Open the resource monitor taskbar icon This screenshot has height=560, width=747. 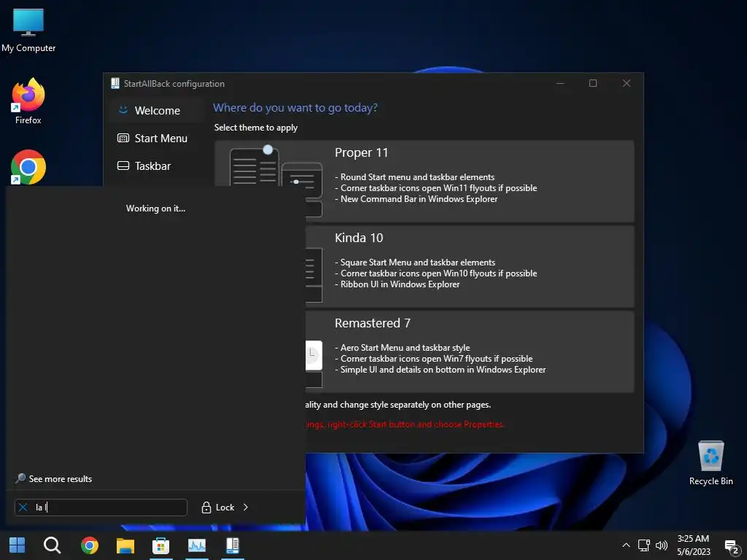pyautogui.click(x=197, y=545)
